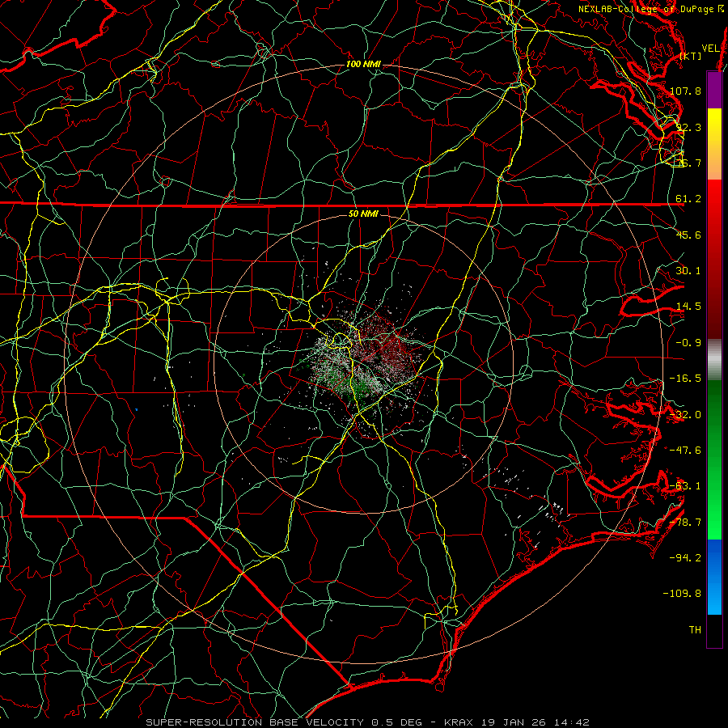Select the -78.7 value on velocity scale
The width and height of the screenshot is (728, 728).
[x=685, y=523]
